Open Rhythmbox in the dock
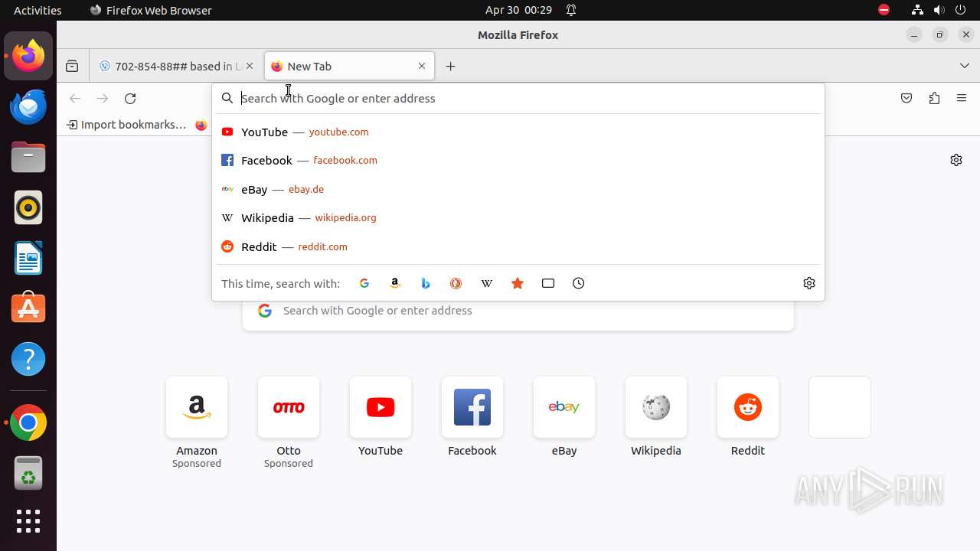The image size is (980, 551). (28, 207)
